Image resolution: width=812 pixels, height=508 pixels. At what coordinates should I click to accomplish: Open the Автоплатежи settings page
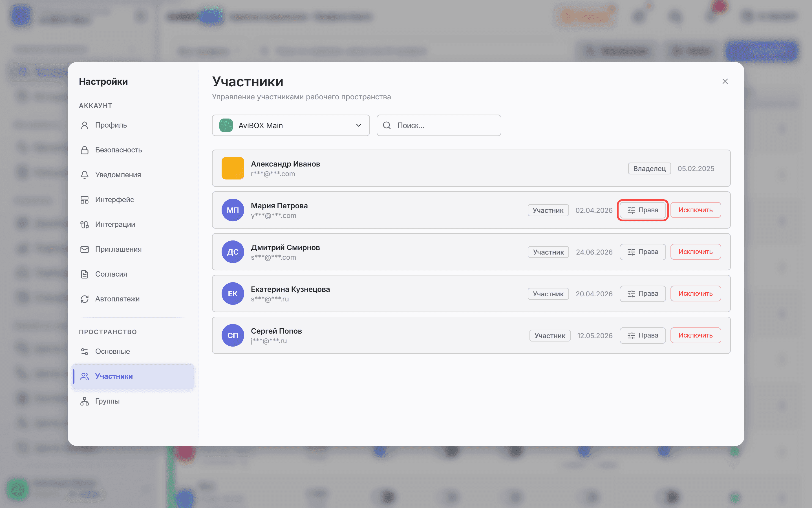coord(133,299)
